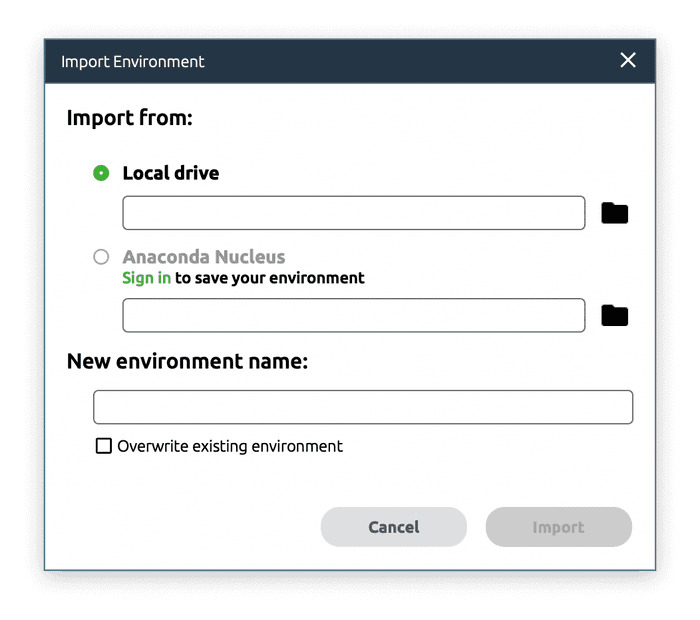Screen dimensions: 700x620
Task: Choose the Anaconda Nucleus radio option
Action: [101, 257]
